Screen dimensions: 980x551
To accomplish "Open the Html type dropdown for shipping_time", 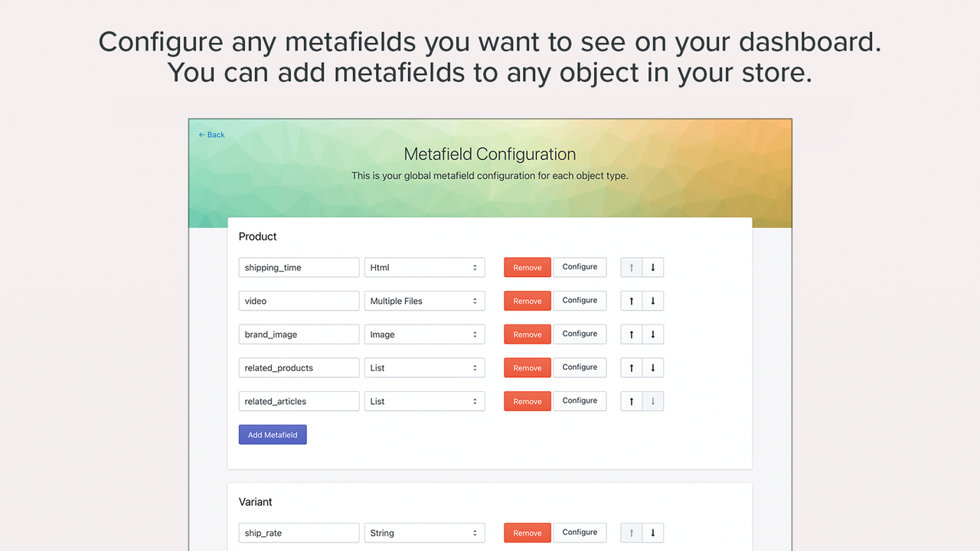I will pos(424,267).
